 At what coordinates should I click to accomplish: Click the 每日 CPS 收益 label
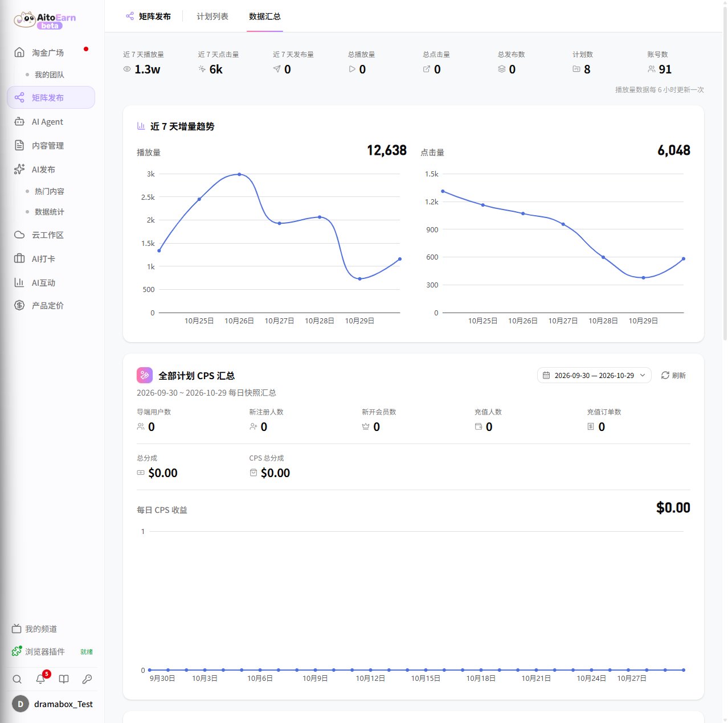click(x=162, y=510)
